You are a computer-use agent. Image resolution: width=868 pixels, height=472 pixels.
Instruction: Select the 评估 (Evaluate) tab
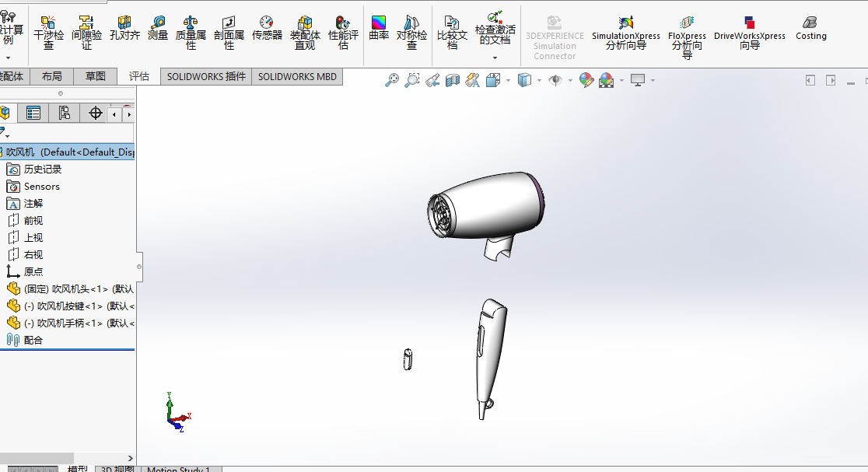(139, 76)
